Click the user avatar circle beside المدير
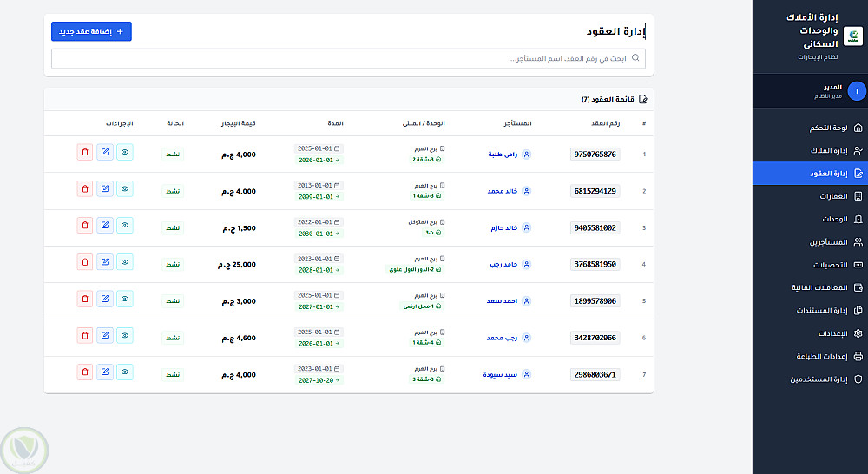The height and width of the screenshot is (474, 868). [x=857, y=91]
